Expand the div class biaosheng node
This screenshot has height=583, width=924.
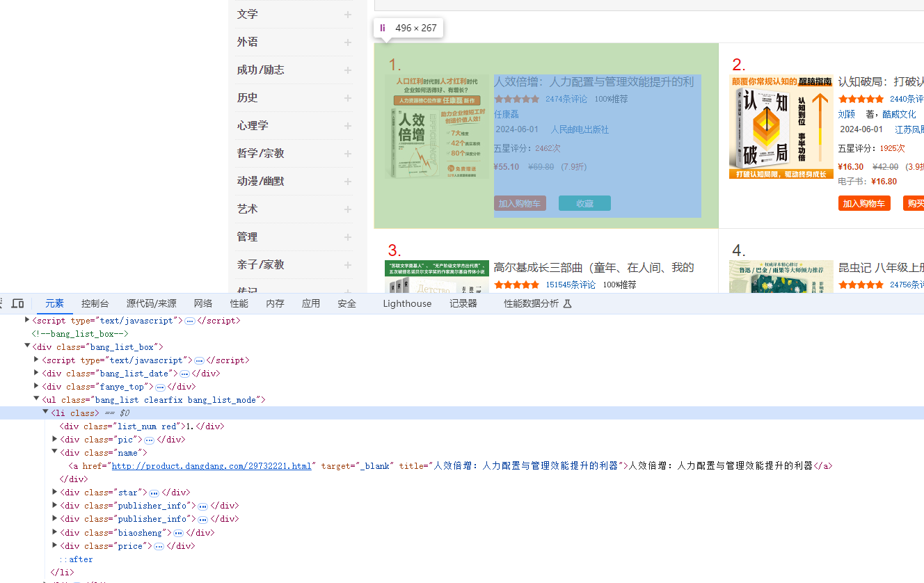pos(55,532)
